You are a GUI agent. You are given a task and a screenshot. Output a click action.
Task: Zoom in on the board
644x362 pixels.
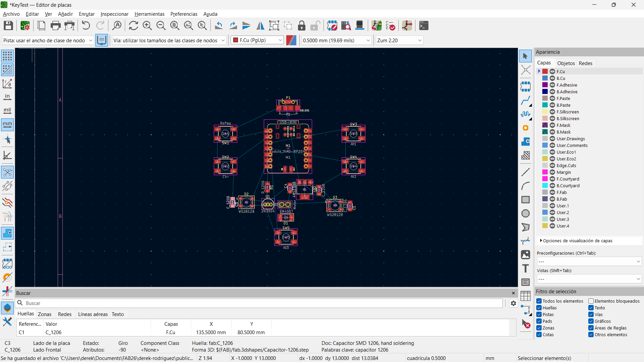[x=147, y=25]
